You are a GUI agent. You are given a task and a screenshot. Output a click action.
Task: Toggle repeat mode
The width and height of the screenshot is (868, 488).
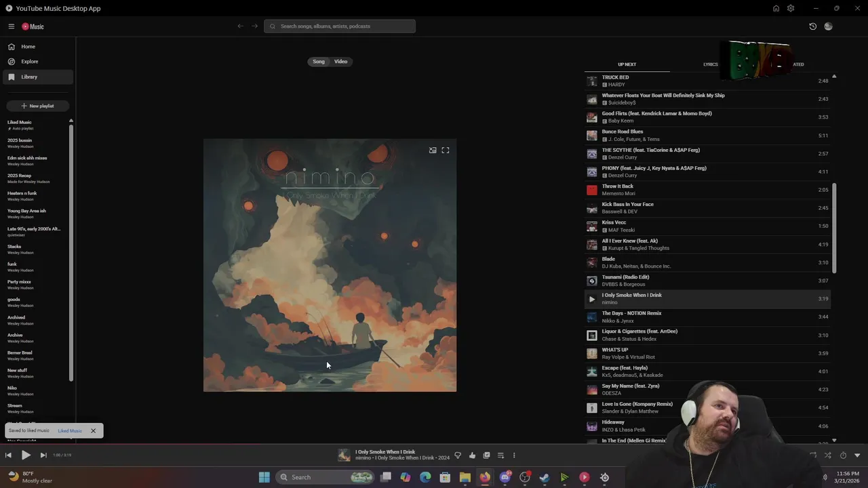(813, 455)
